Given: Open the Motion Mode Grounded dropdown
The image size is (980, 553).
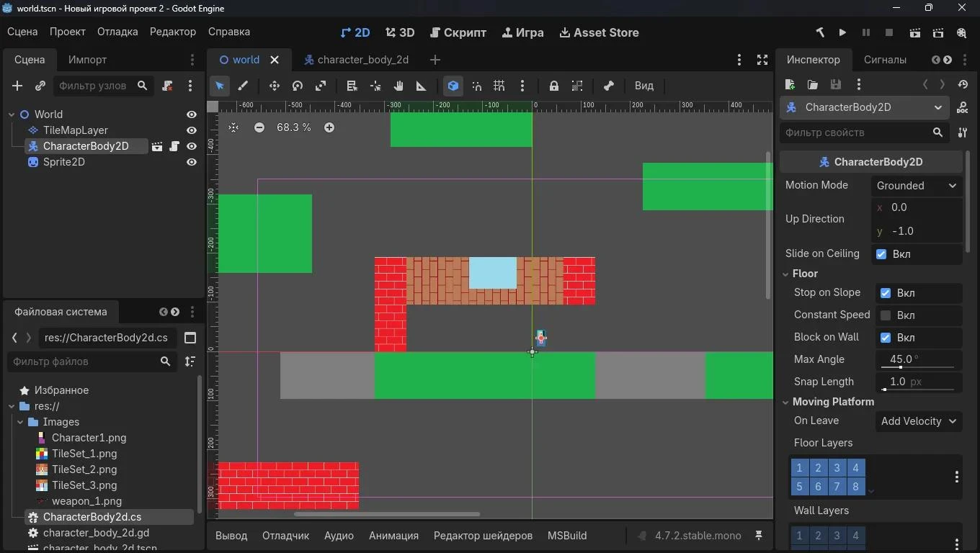Looking at the screenshot, I should 917,186.
